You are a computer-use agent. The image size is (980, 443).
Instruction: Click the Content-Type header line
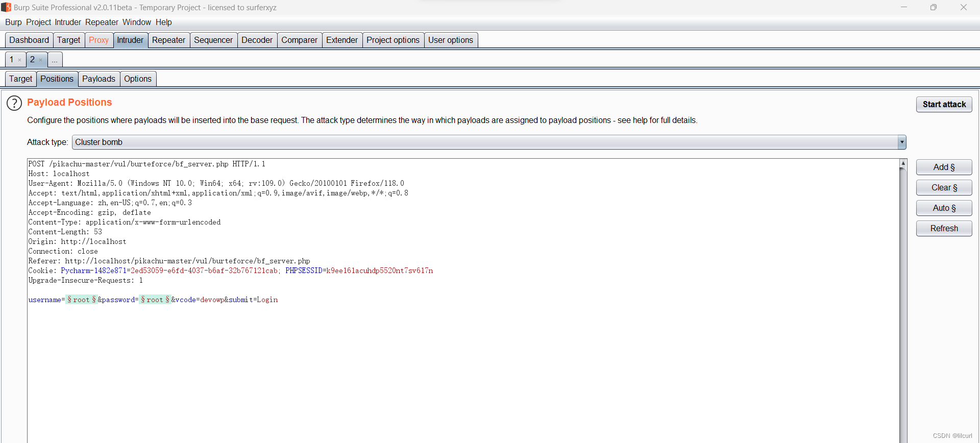pos(124,222)
